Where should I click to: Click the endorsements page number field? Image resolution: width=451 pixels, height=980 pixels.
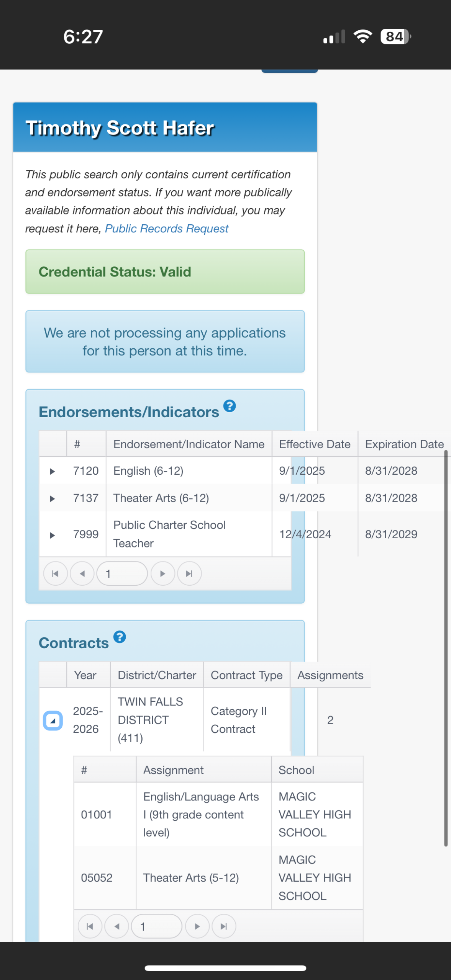[x=122, y=573]
